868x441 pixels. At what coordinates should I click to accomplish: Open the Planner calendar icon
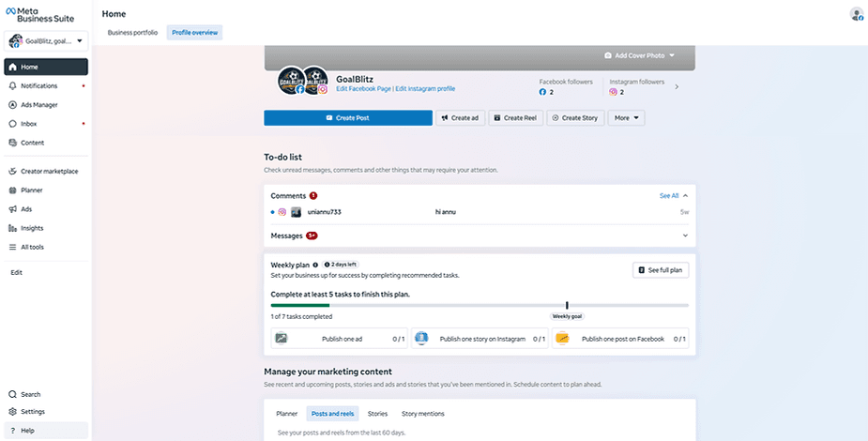[13, 190]
